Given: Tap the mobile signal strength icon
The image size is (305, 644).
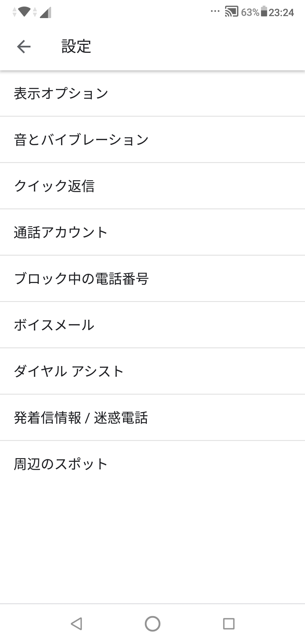Looking at the screenshot, I should coord(45,13).
